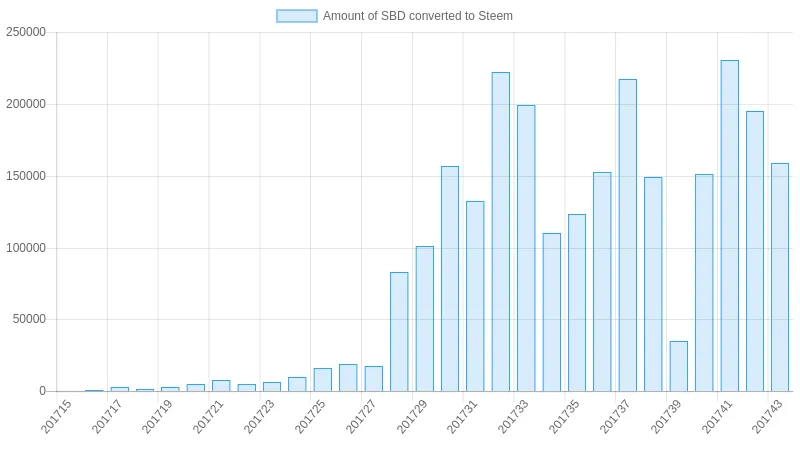The width and height of the screenshot is (800, 450).
Task: Click the 150000 y-axis label
Action: [x=26, y=176]
